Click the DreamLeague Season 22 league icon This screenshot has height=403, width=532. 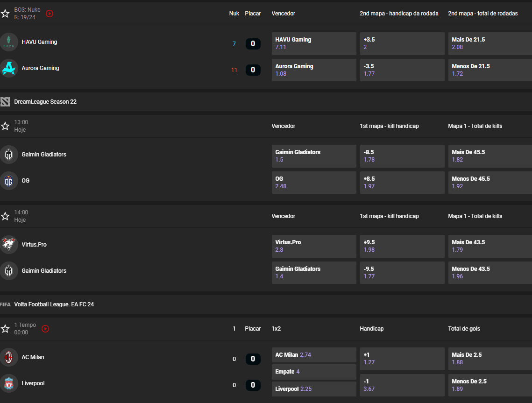(x=5, y=101)
